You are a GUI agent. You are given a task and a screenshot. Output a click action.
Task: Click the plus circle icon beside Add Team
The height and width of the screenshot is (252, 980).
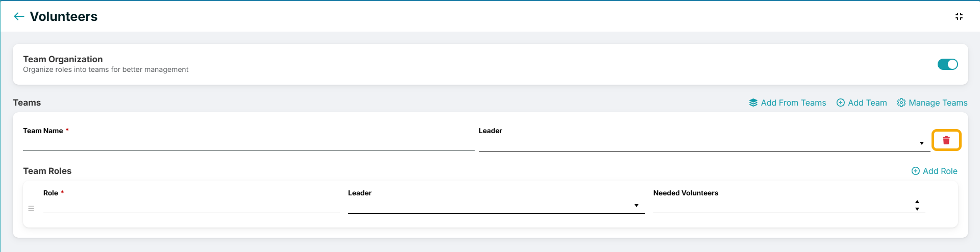pyautogui.click(x=841, y=103)
